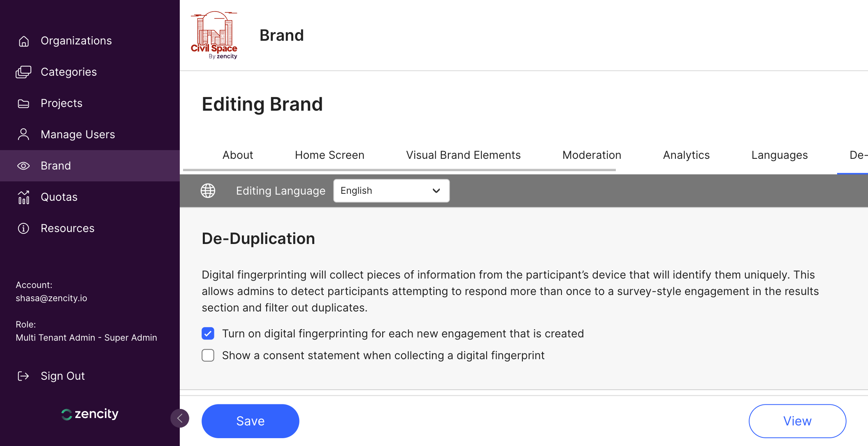This screenshot has height=446, width=868.
Task: Open the Editing Language English dropdown
Action: [391, 190]
